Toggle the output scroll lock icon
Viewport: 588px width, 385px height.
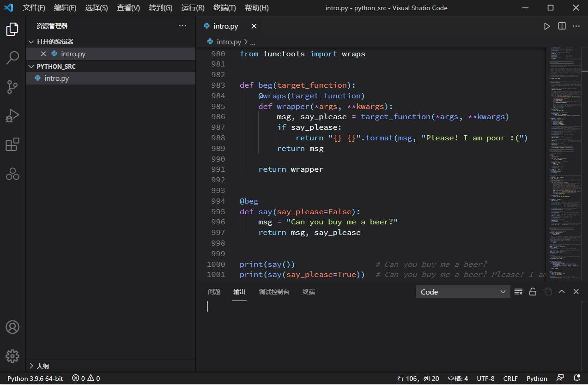pyautogui.click(x=533, y=292)
